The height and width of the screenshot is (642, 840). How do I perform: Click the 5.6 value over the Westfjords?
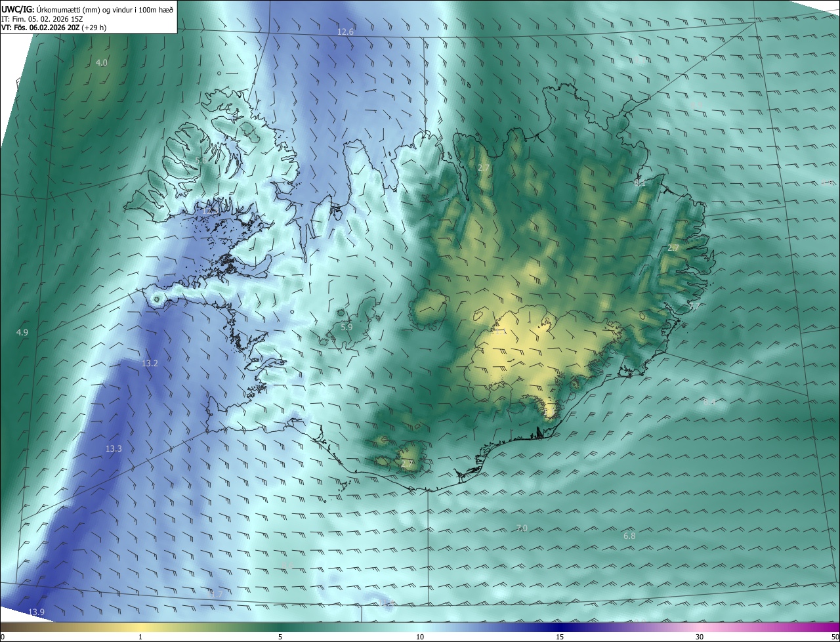pyautogui.click(x=201, y=160)
